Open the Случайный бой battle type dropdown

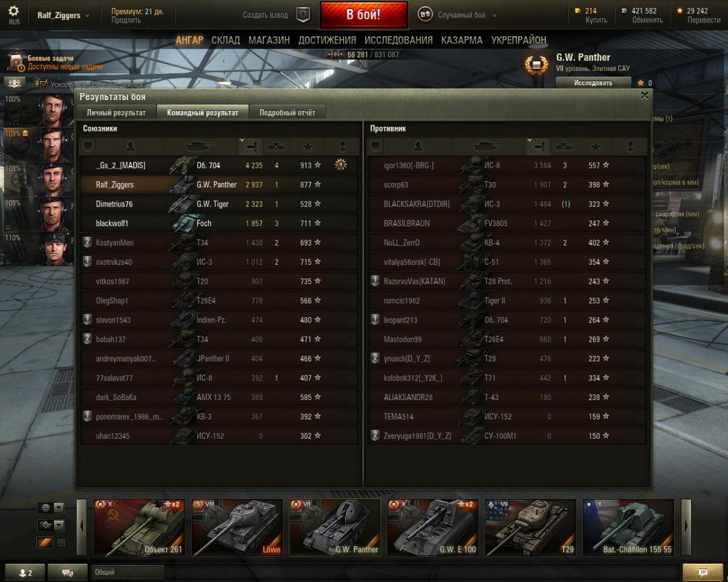click(458, 15)
